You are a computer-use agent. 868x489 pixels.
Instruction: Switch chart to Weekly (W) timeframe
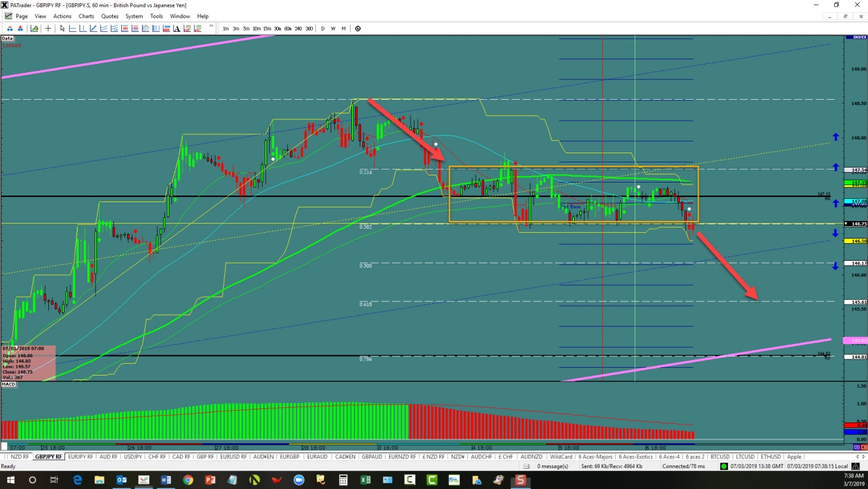pos(333,28)
